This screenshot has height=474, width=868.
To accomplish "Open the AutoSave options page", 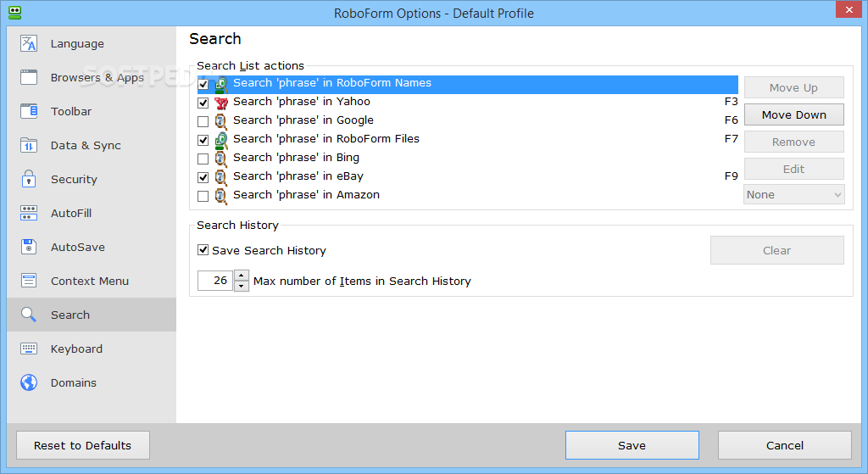I will [92, 247].
